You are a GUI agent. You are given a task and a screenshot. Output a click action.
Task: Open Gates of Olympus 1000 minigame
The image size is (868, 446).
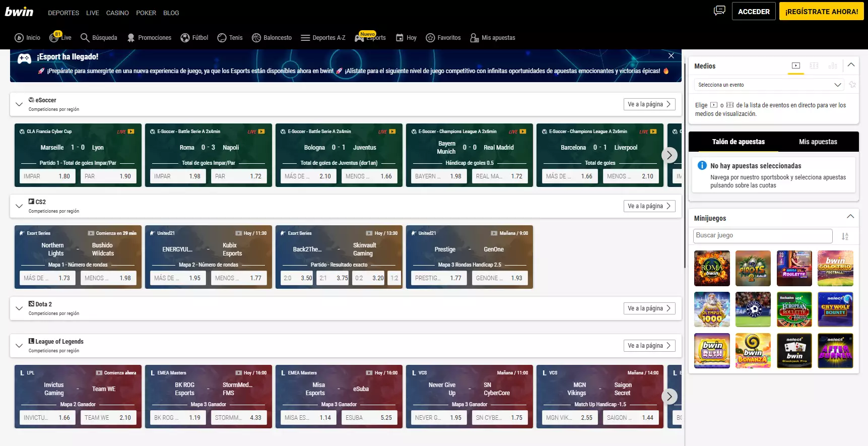712,309
